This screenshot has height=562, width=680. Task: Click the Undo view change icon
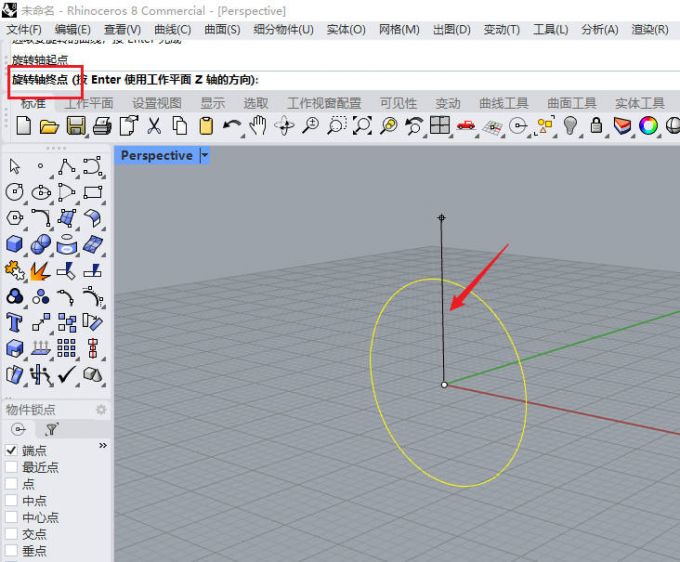pos(414,126)
